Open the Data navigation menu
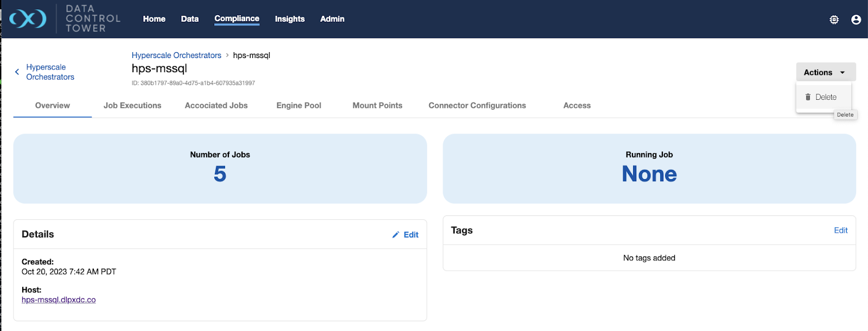Viewport: 868px width, 331px height. tap(189, 19)
